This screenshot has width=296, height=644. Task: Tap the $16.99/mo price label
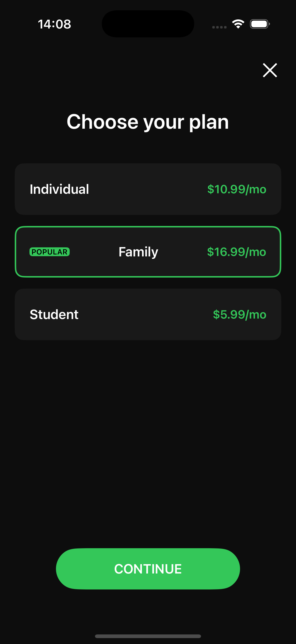236,252
